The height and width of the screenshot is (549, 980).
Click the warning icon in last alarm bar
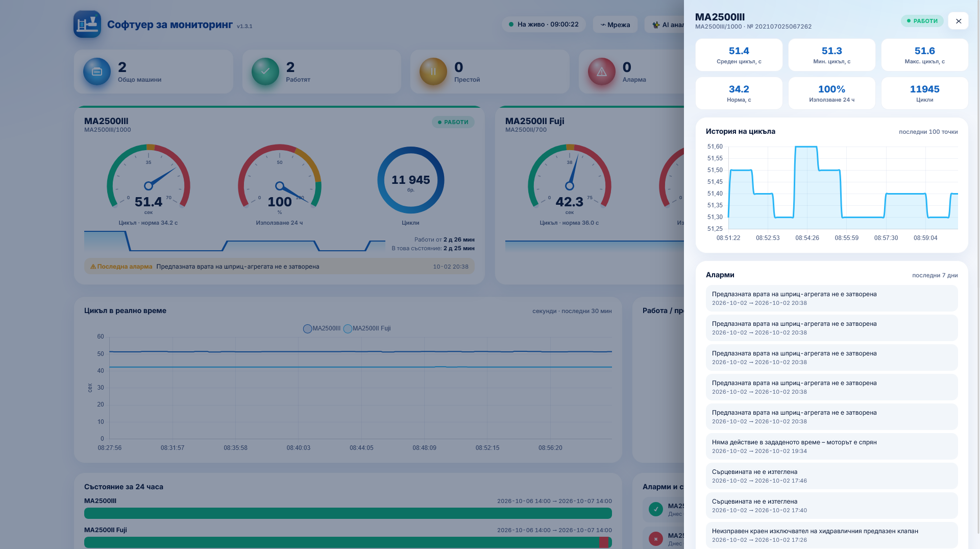93,267
